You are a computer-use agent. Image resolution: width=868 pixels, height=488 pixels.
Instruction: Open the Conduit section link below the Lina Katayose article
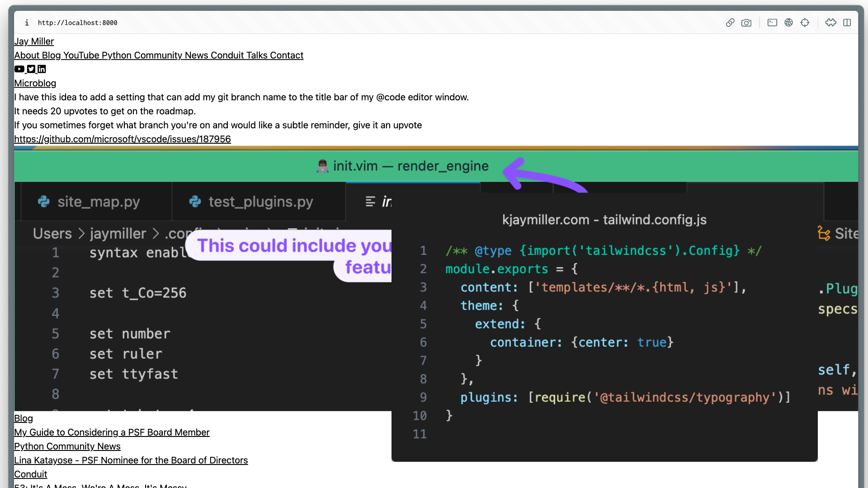click(31, 474)
